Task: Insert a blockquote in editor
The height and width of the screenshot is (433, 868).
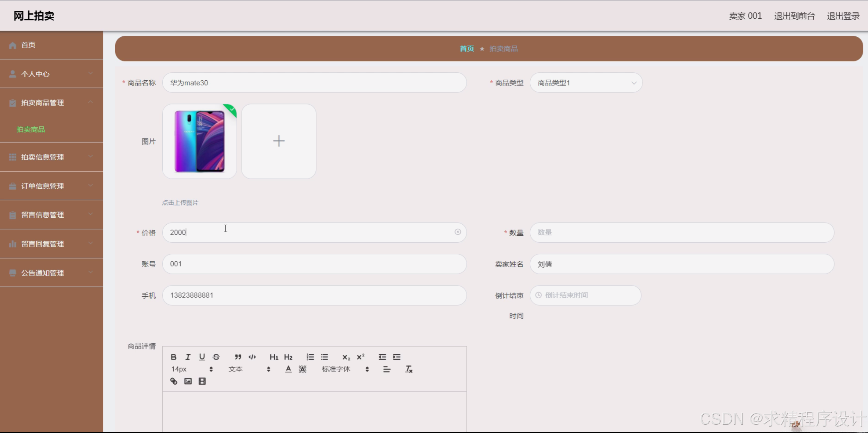Action: [238, 357]
